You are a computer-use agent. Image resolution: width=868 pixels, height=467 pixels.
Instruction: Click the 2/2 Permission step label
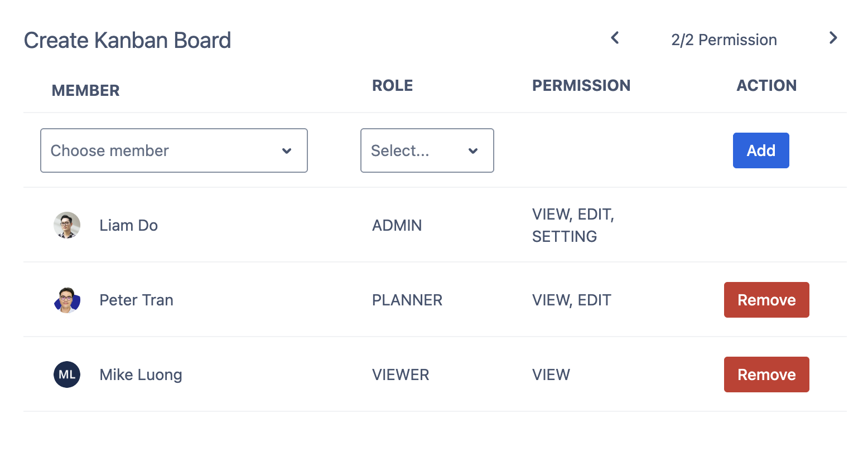coord(724,40)
